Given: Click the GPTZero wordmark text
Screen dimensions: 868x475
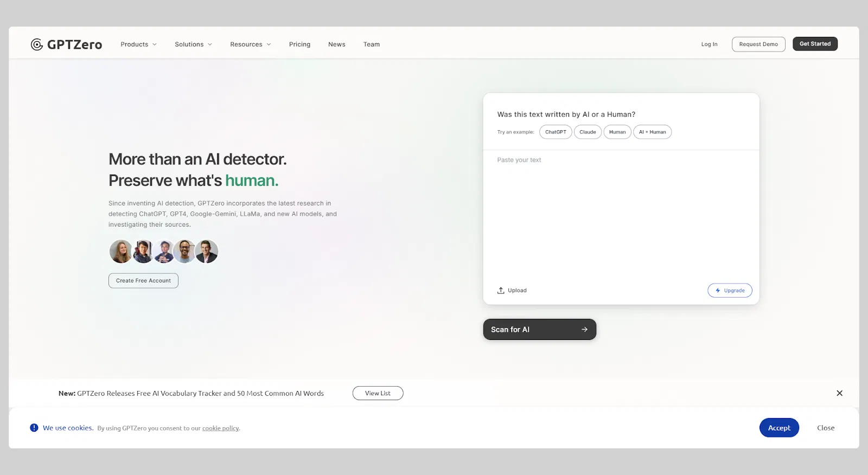Looking at the screenshot, I should 75,45.
